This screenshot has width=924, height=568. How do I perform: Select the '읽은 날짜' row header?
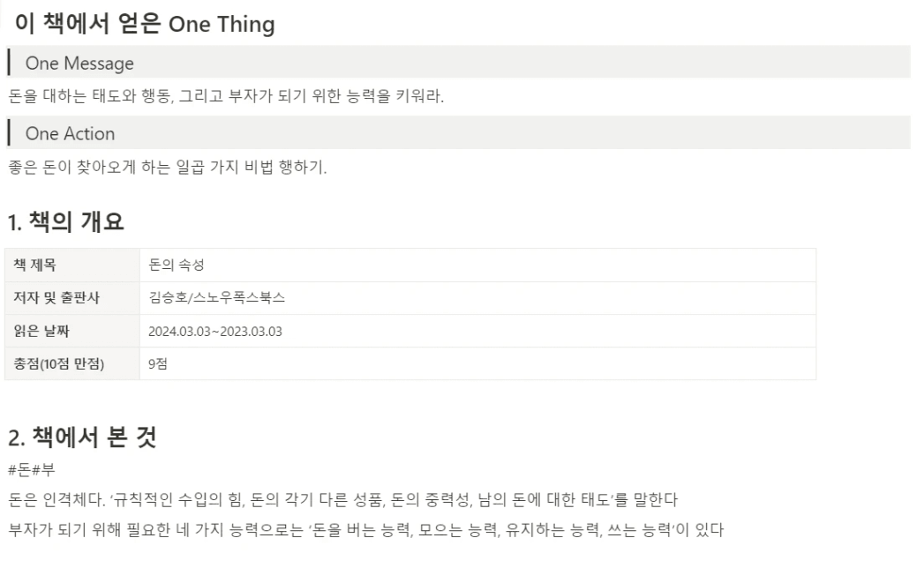pyautogui.click(x=72, y=331)
